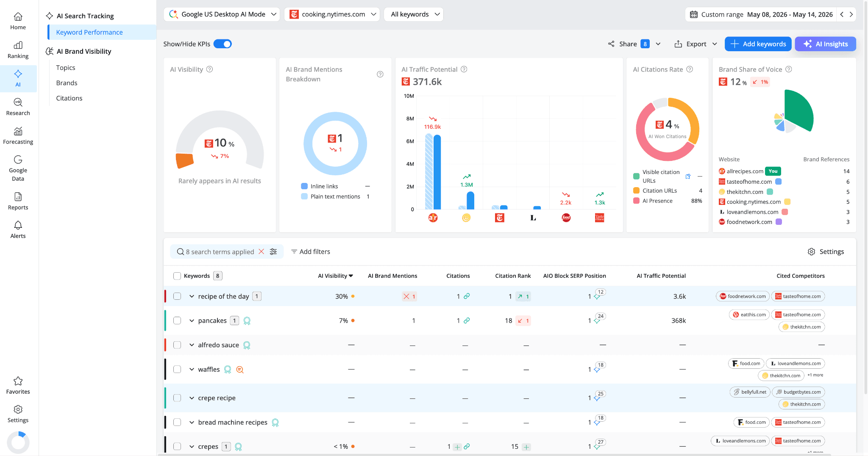The height and width of the screenshot is (456, 868).
Task: Check the alfredo sauce row checkbox
Action: coord(177,345)
